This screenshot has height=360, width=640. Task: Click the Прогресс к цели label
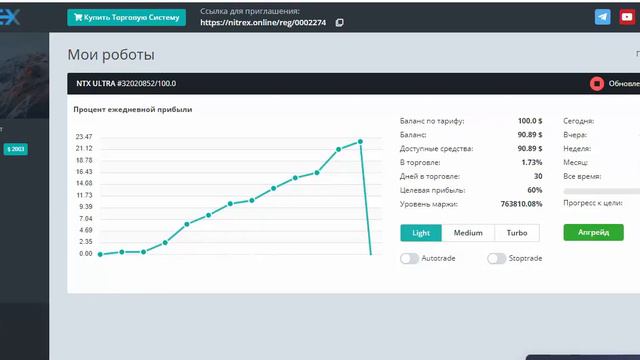click(593, 203)
